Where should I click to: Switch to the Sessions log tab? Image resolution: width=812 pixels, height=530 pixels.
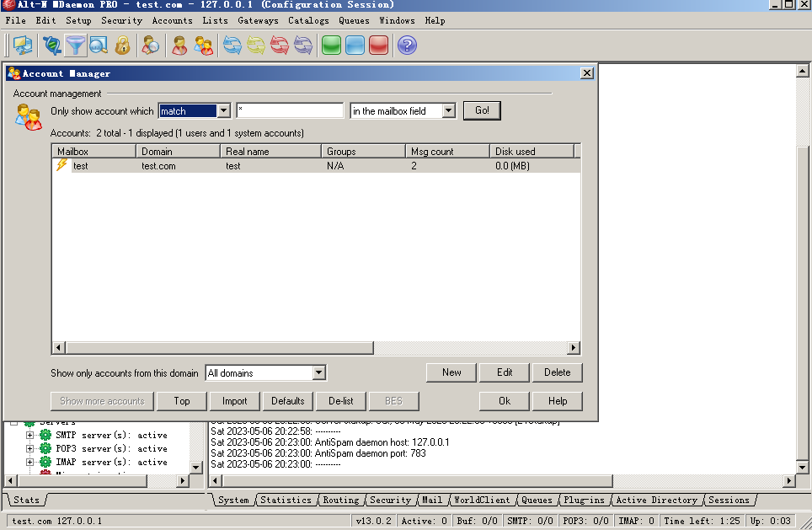tap(729, 500)
